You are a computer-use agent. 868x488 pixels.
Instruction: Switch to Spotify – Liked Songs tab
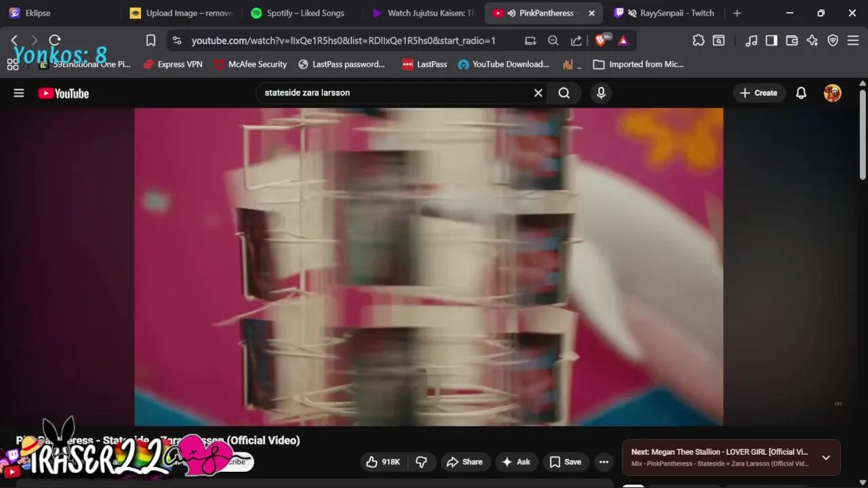click(298, 13)
